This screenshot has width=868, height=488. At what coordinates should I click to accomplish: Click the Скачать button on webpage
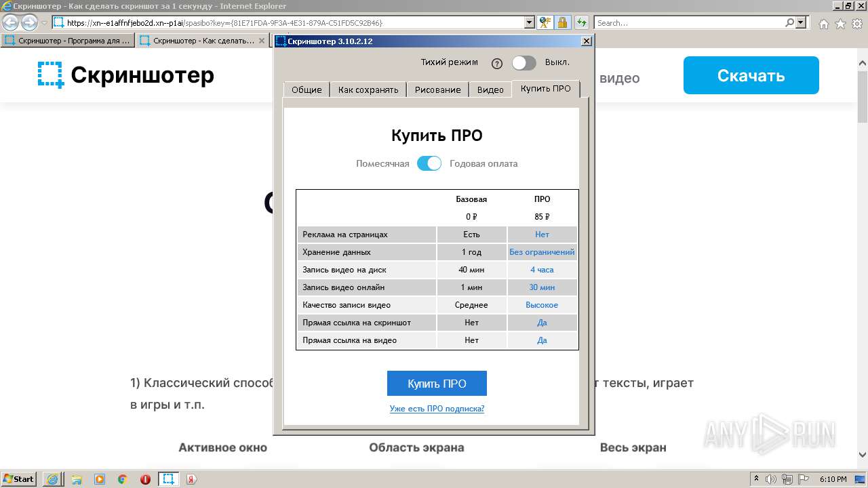(x=751, y=75)
